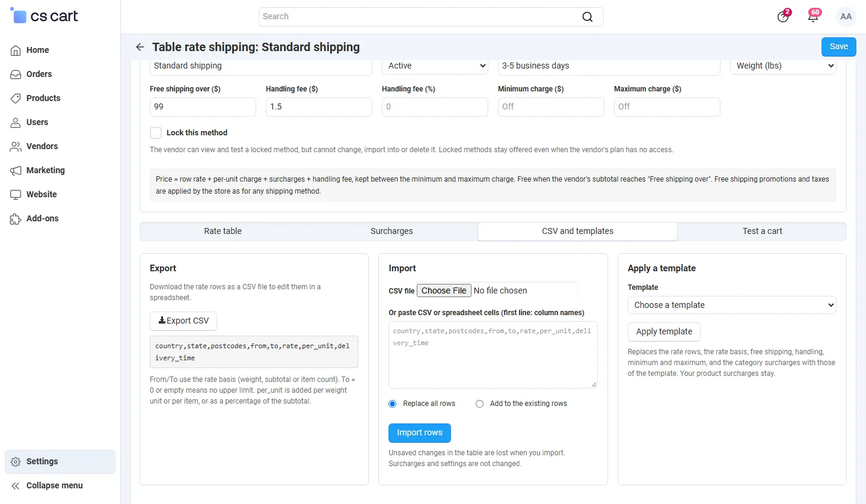Viewport: 866px width, 504px height.
Task: Click the Users person icon
Action: pos(16,122)
